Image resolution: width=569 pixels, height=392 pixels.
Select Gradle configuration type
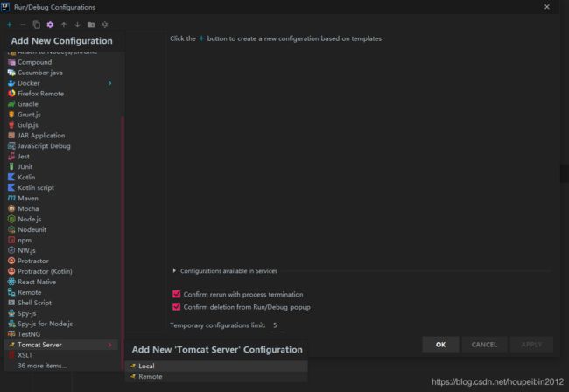pos(28,104)
